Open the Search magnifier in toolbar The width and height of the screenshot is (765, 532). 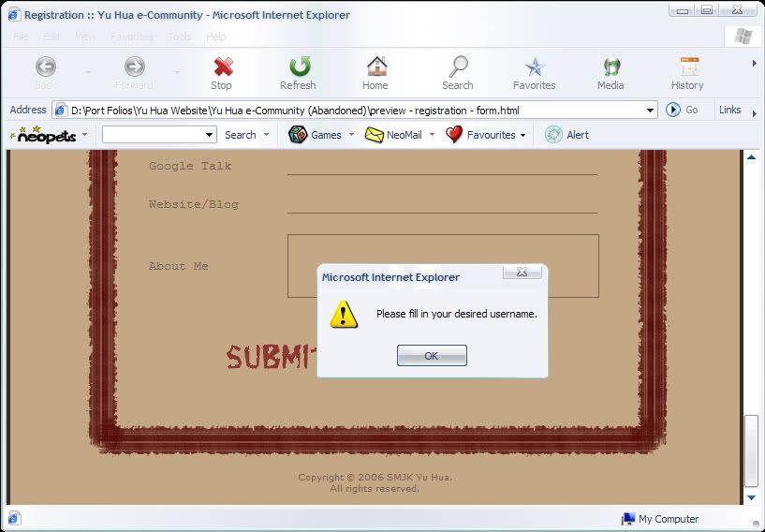[x=458, y=66]
